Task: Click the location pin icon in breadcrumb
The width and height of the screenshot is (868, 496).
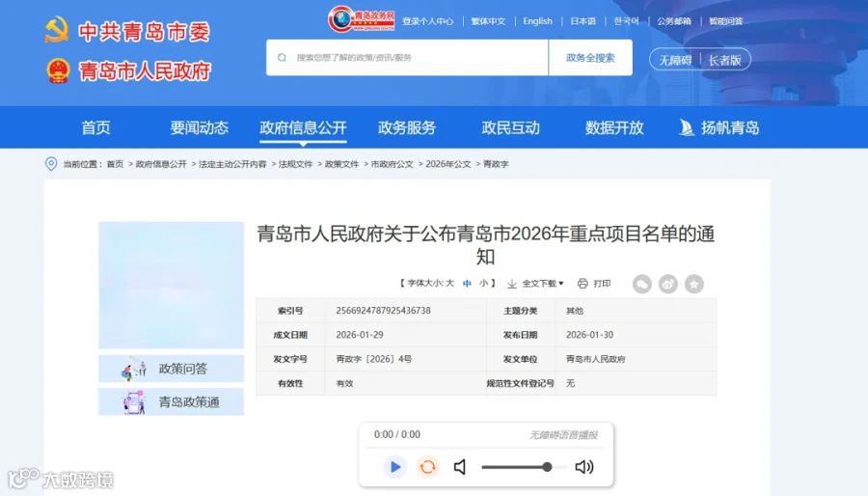Action: tap(51, 164)
